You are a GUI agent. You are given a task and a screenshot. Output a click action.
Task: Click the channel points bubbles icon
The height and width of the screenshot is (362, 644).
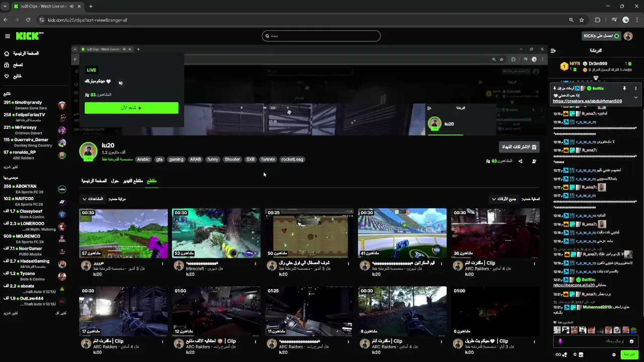pos(563,354)
